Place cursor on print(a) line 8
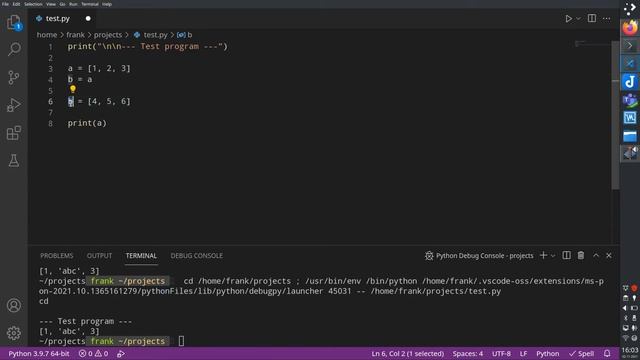 (87, 123)
